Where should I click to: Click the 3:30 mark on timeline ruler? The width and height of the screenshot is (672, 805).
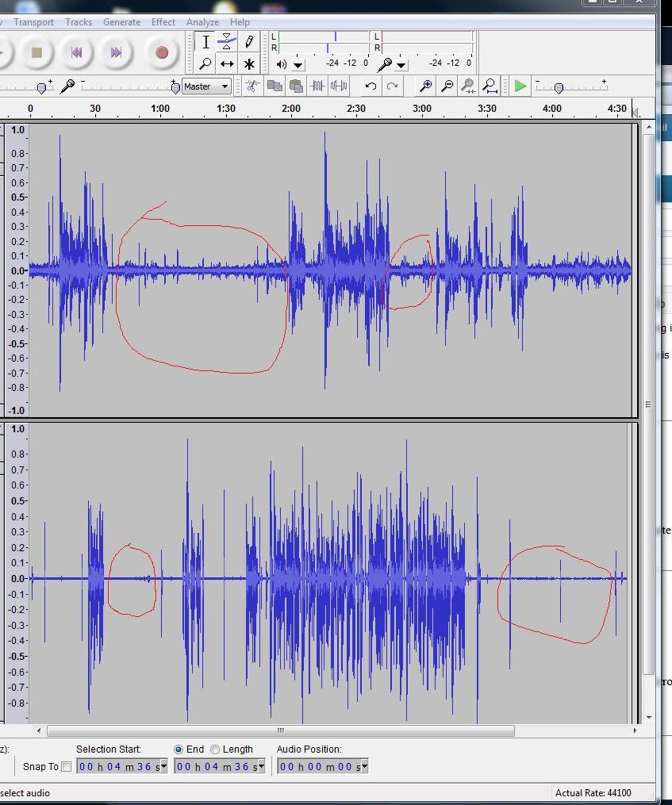tap(487, 109)
